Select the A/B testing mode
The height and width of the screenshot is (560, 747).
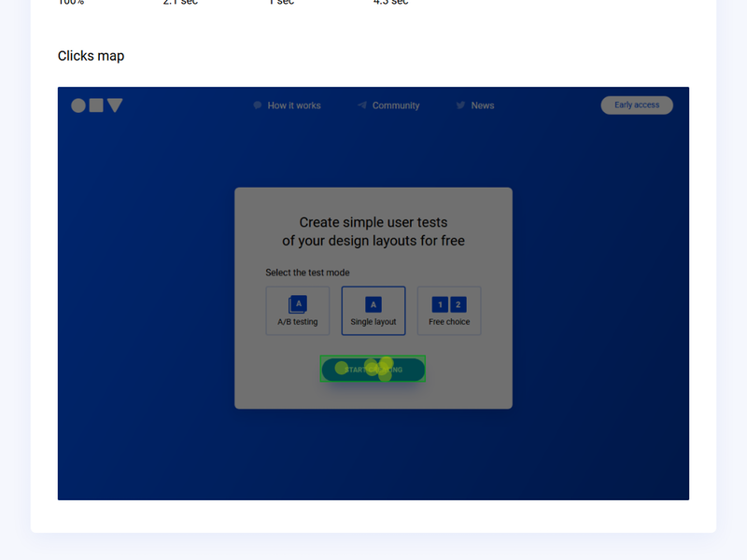[x=297, y=311]
